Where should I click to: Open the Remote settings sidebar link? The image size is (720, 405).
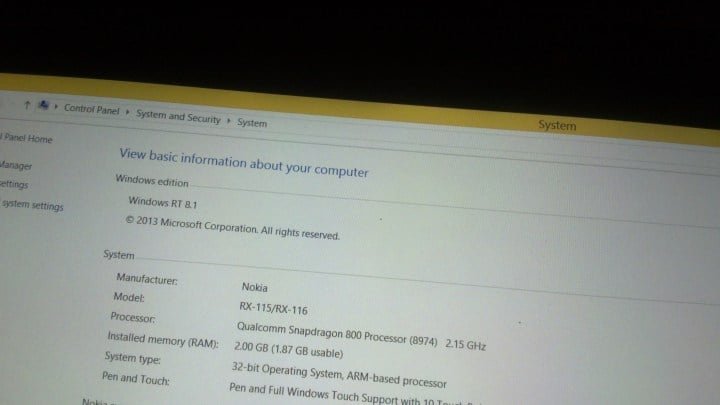(14, 184)
